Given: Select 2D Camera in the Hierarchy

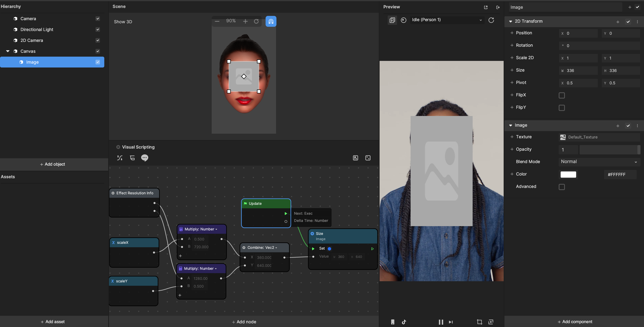Looking at the screenshot, I should pos(31,40).
